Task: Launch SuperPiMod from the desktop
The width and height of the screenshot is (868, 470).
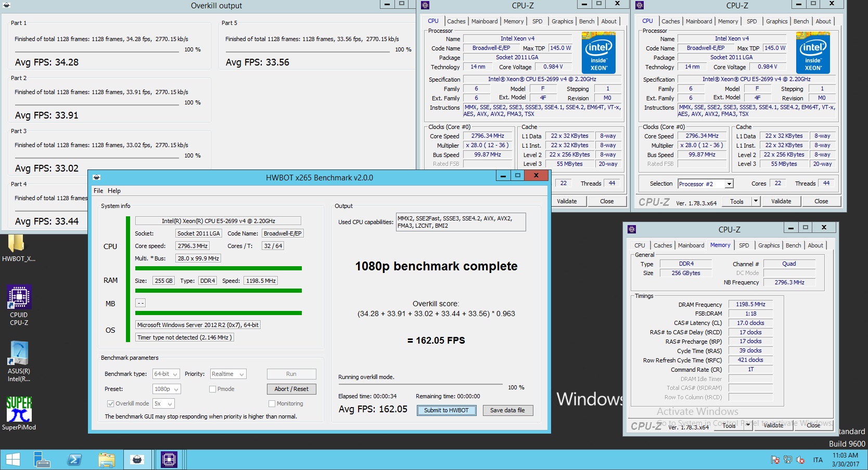Action: tap(19, 413)
